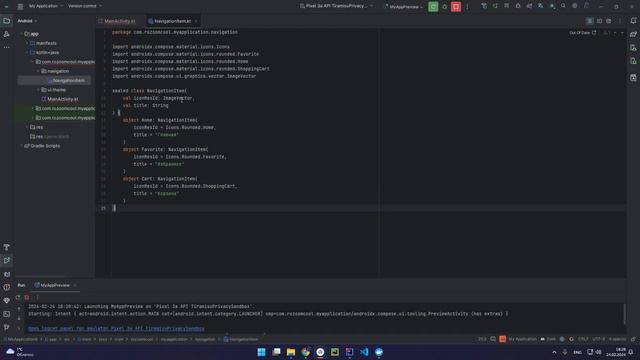
Task: Click navigation breadcrumb in bottom path bar
Action: pyautogui.click(x=204, y=339)
